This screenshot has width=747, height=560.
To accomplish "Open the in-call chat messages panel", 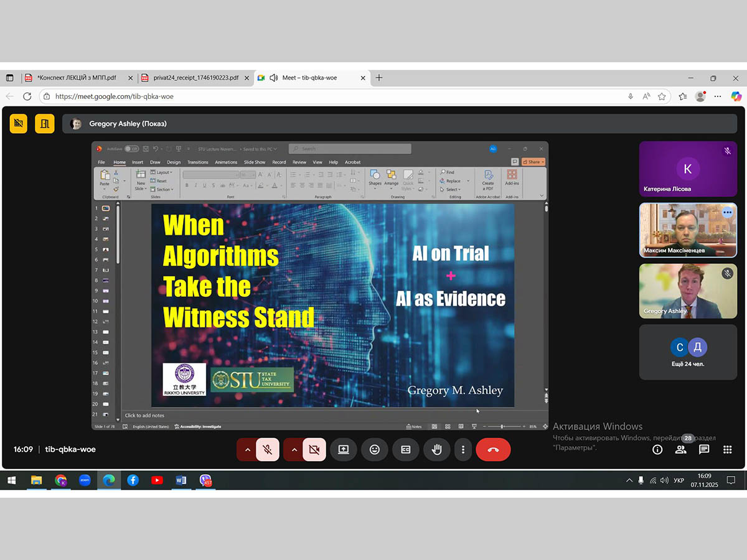I will pos(704,449).
